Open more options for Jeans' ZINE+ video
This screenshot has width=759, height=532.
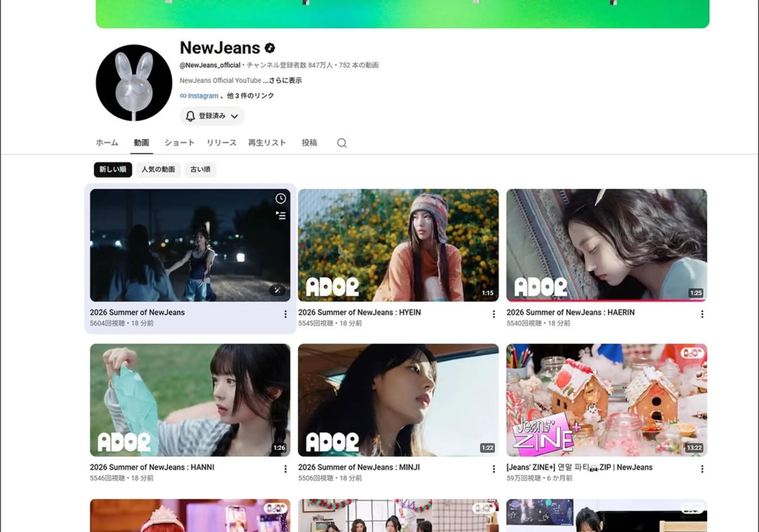tap(702, 469)
